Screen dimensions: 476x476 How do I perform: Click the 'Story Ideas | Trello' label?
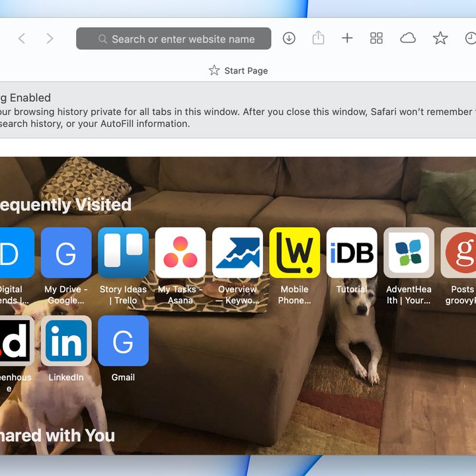pos(123,295)
